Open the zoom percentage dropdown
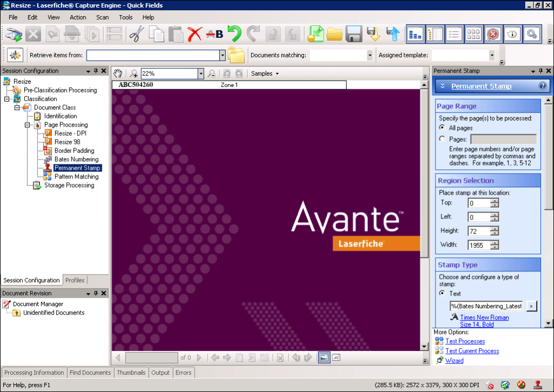 pos(201,74)
